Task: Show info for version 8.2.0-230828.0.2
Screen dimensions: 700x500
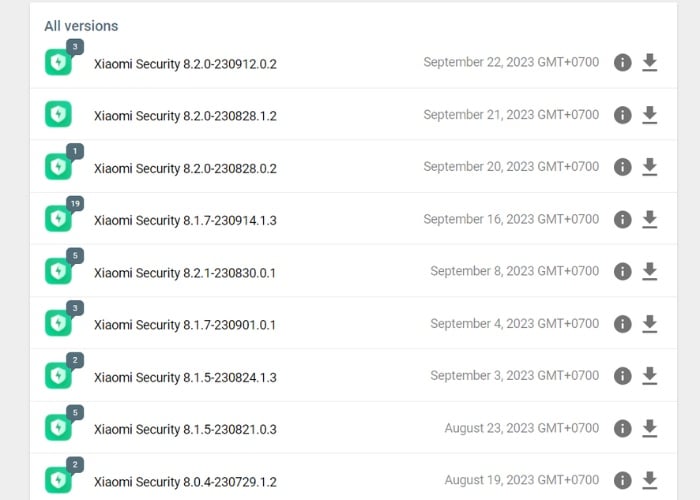Action: click(x=622, y=167)
